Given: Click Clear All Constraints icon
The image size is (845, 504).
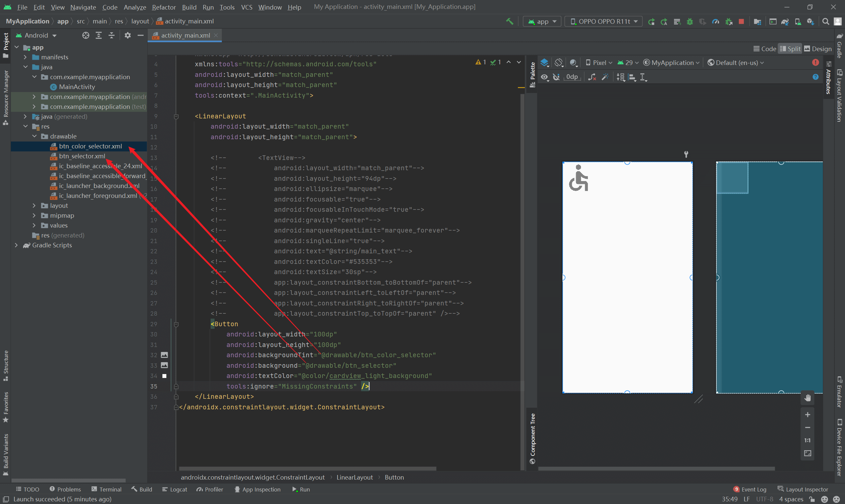Looking at the screenshot, I should (x=592, y=77).
